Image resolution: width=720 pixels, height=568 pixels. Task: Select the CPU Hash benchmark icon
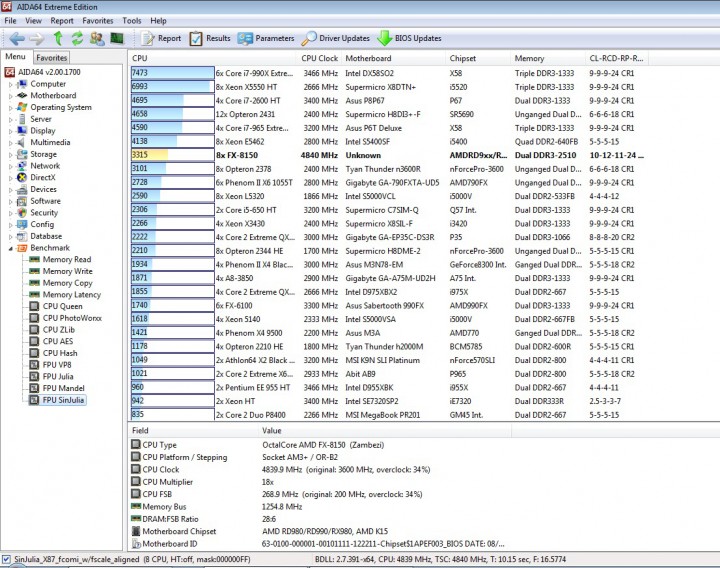point(34,353)
